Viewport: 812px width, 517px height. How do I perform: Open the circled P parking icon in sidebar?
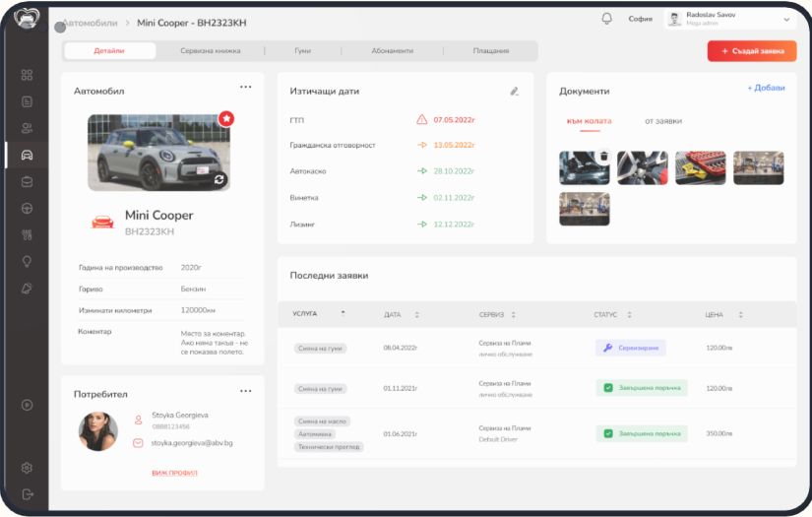[27, 405]
